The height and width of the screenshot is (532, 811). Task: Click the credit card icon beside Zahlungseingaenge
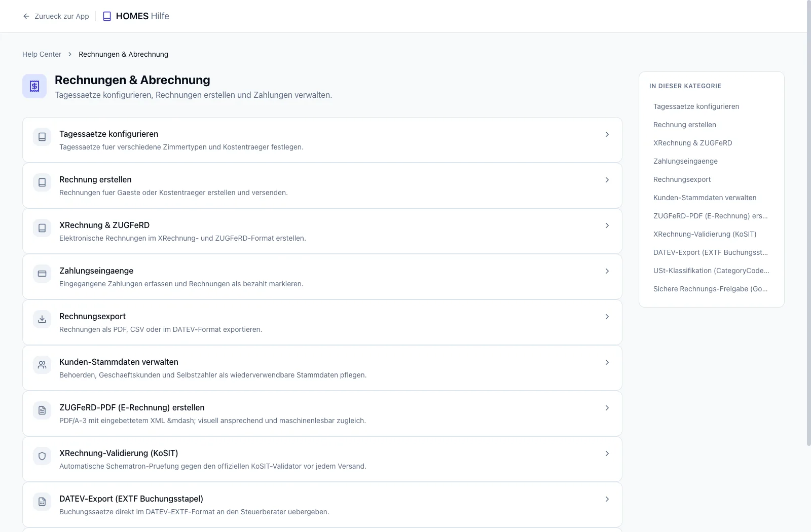click(42, 274)
